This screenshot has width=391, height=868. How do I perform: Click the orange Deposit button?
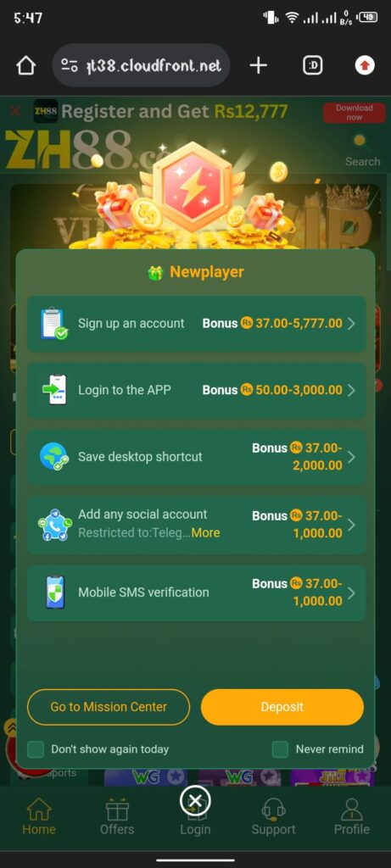(282, 707)
